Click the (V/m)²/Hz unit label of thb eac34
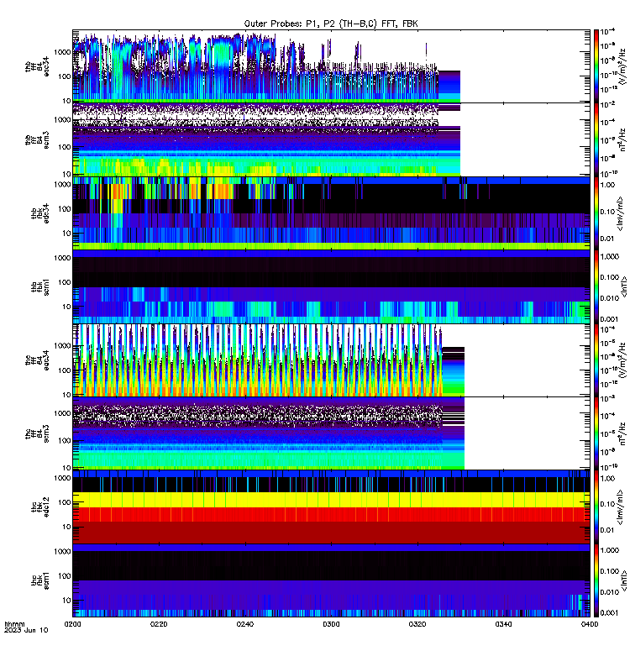Image resolution: width=630 pixels, height=672 pixels. pos(623,66)
